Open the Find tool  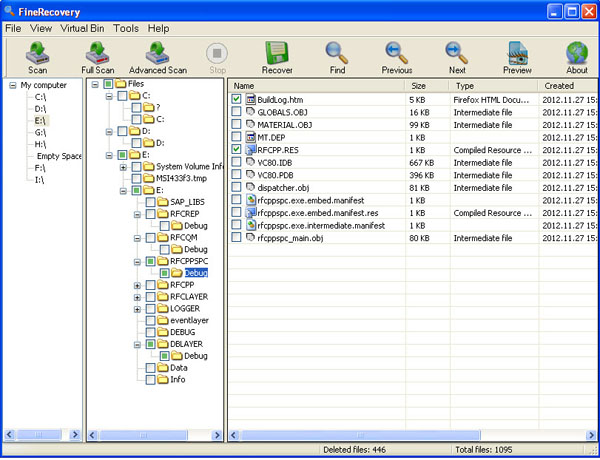pyautogui.click(x=337, y=57)
